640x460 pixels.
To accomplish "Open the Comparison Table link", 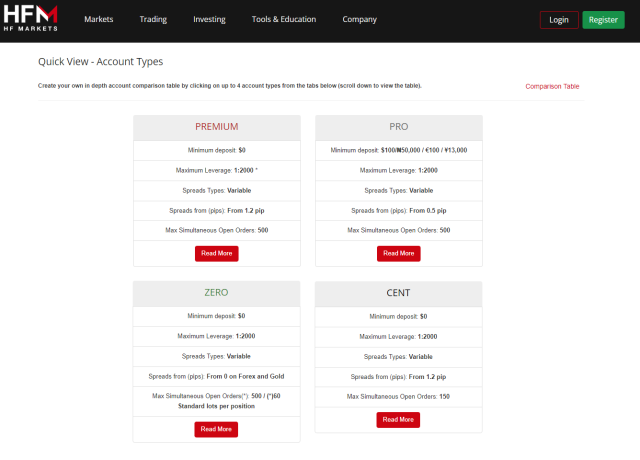I will click(x=552, y=86).
